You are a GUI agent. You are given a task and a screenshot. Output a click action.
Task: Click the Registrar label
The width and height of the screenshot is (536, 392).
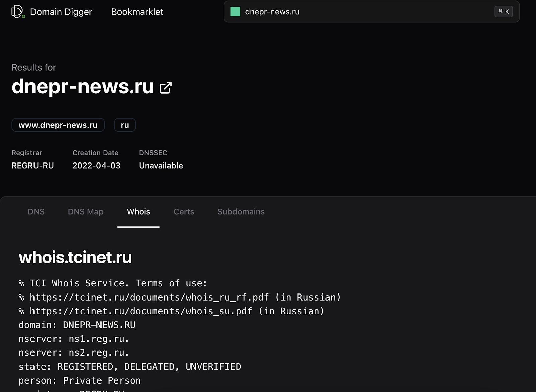click(27, 153)
